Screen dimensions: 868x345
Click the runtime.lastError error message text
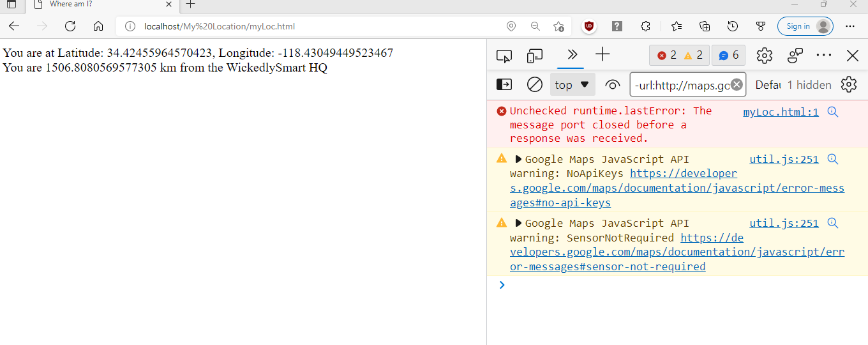click(x=611, y=125)
